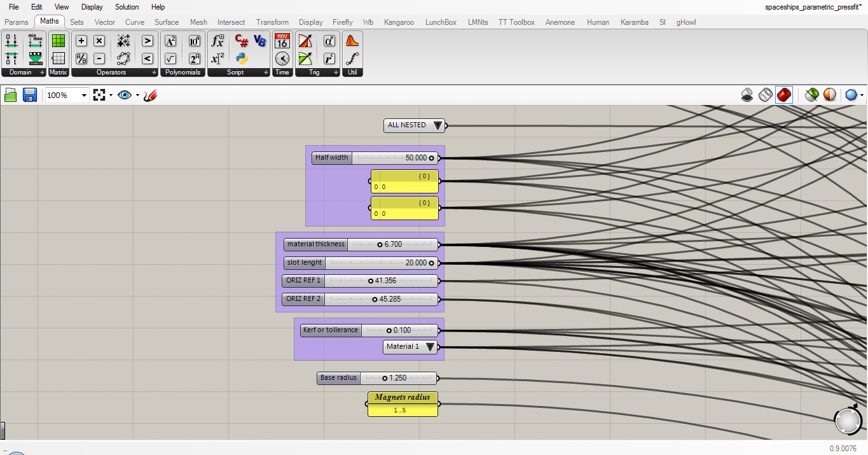Adjust the Half width slider
Image resolution: width=868 pixels, height=455 pixels.
click(x=375, y=158)
